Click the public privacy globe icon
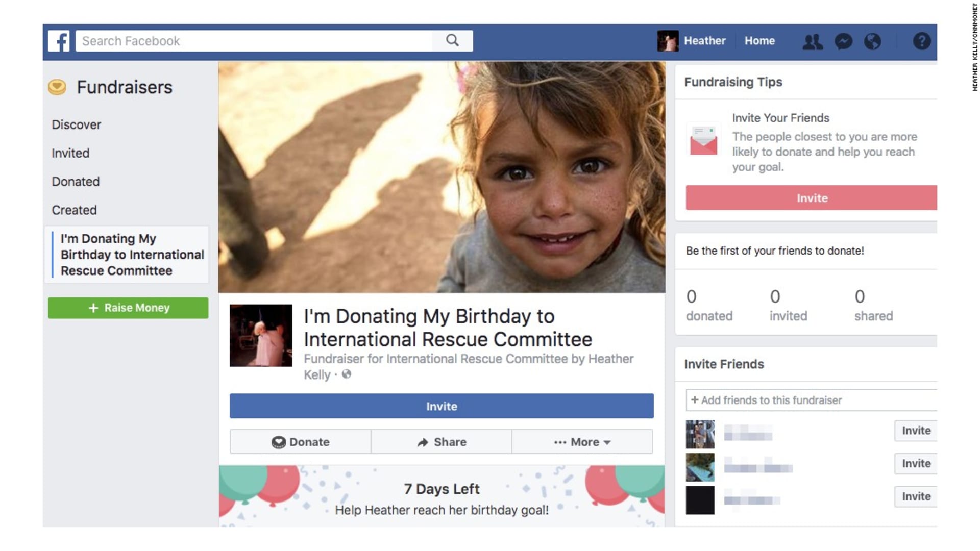980x551 pixels. (x=347, y=374)
